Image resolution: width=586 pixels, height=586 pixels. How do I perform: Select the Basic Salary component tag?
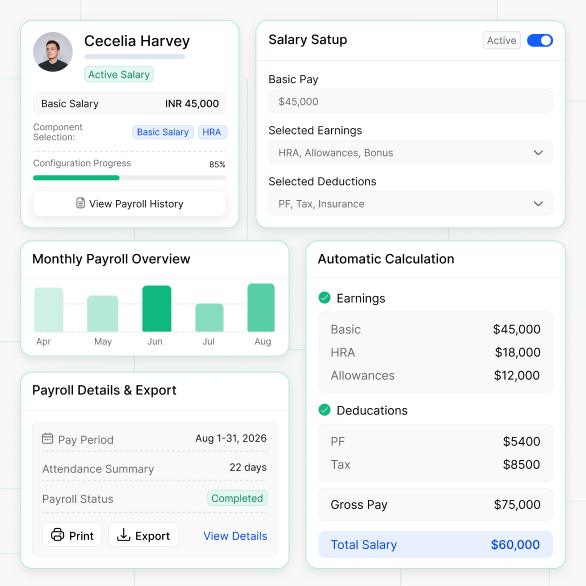coord(163,132)
